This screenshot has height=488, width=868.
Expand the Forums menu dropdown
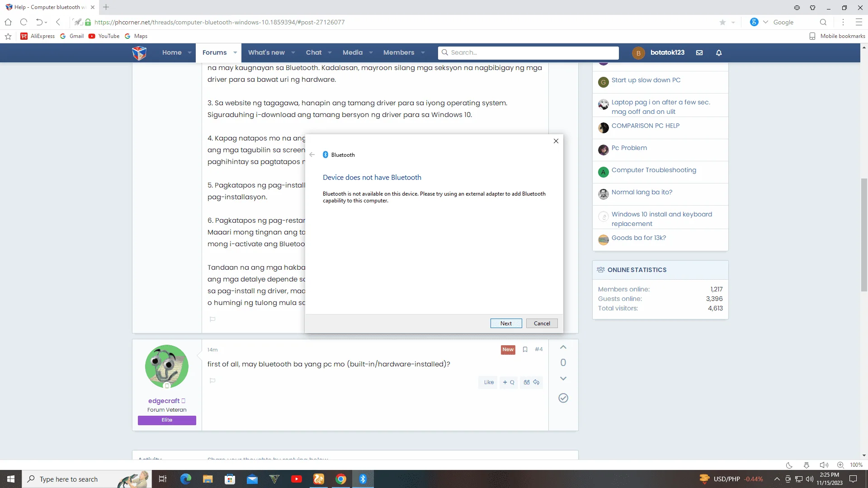(x=235, y=53)
